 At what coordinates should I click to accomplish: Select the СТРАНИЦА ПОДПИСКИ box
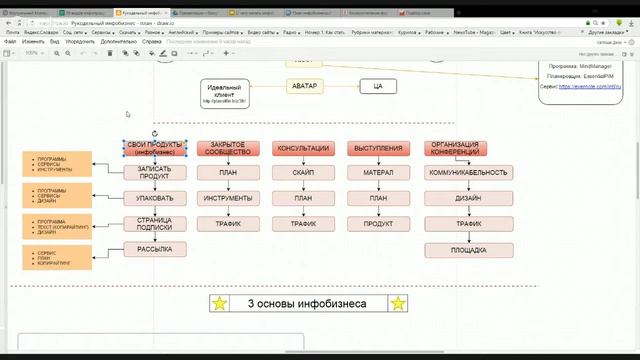click(x=155, y=224)
